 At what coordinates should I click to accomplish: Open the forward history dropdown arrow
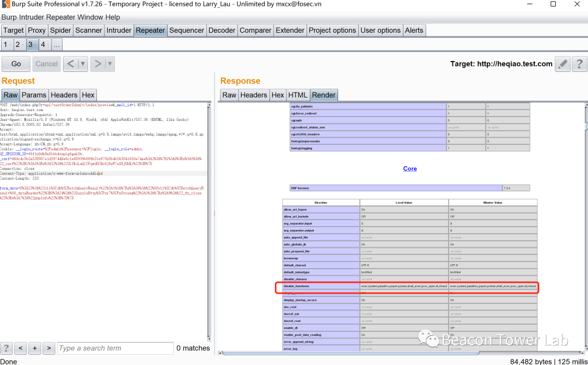click(110, 64)
